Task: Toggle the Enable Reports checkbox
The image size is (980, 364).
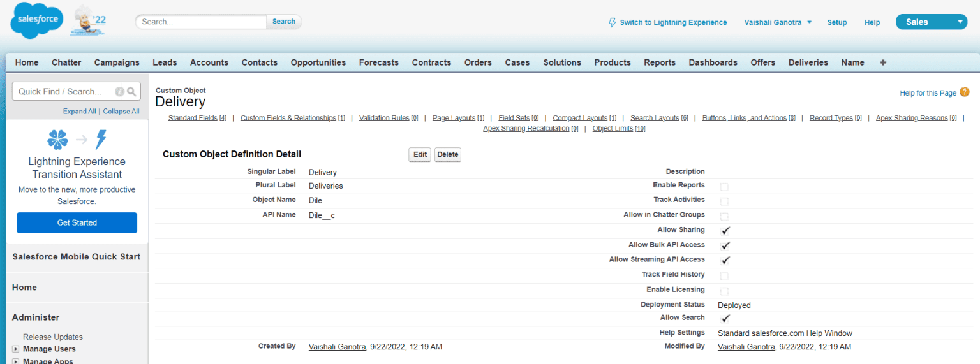Action: (724, 187)
